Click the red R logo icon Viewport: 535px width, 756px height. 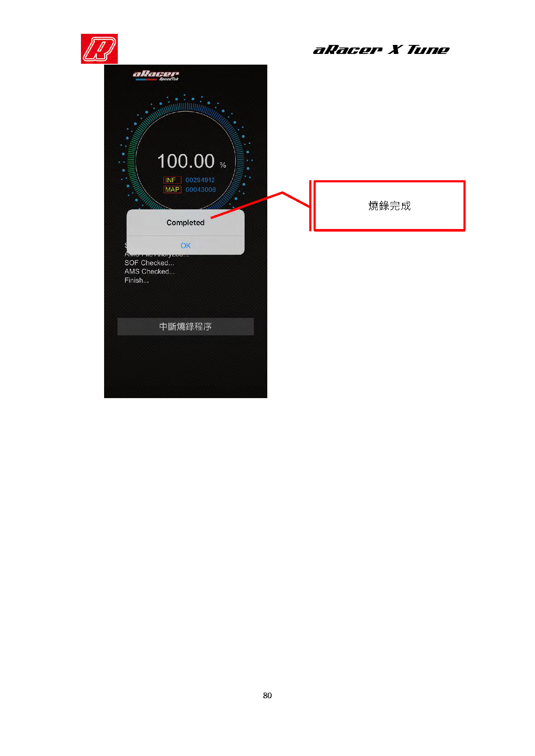click(99, 49)
